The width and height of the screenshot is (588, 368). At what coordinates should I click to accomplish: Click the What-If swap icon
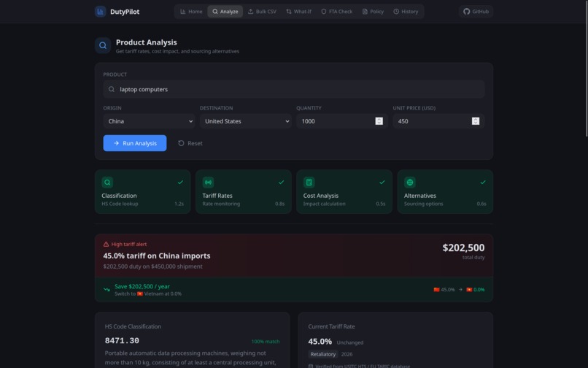289,12
